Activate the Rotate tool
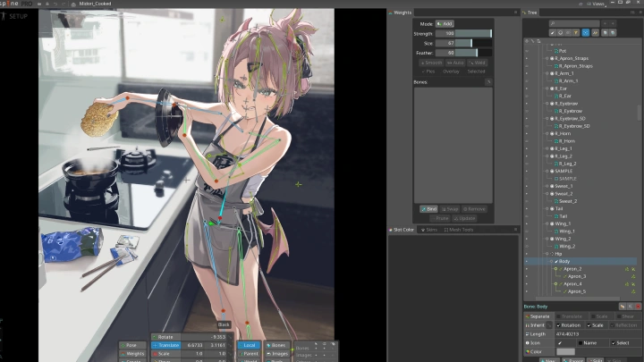The image size is (644, 362). tap(166, 337)
